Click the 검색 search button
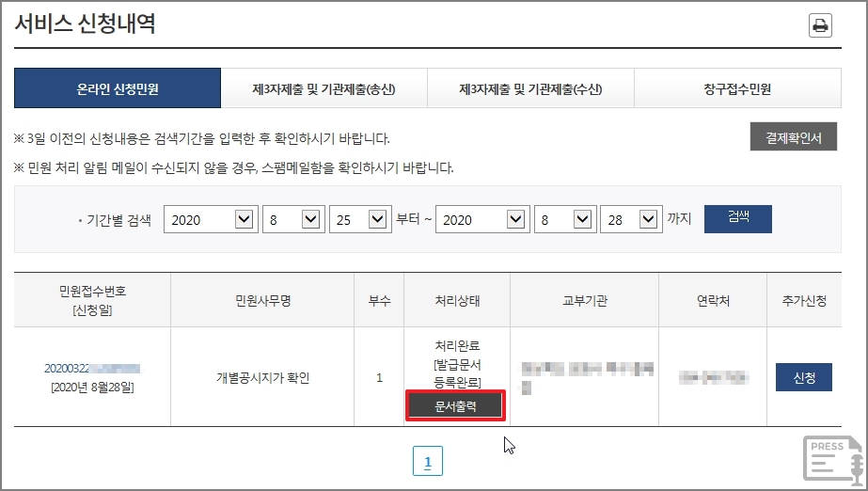This screenshot has width=868, height=491. [x=738, y=218]
